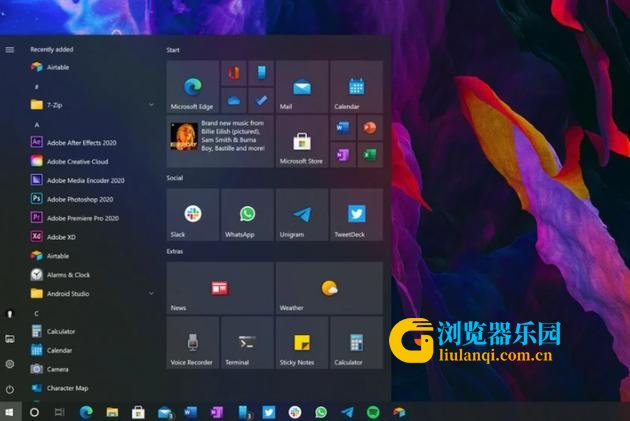Open Microsoft Edge from taskbar
The width and height of the screenshot is (630, 421).
pos(86,412)
